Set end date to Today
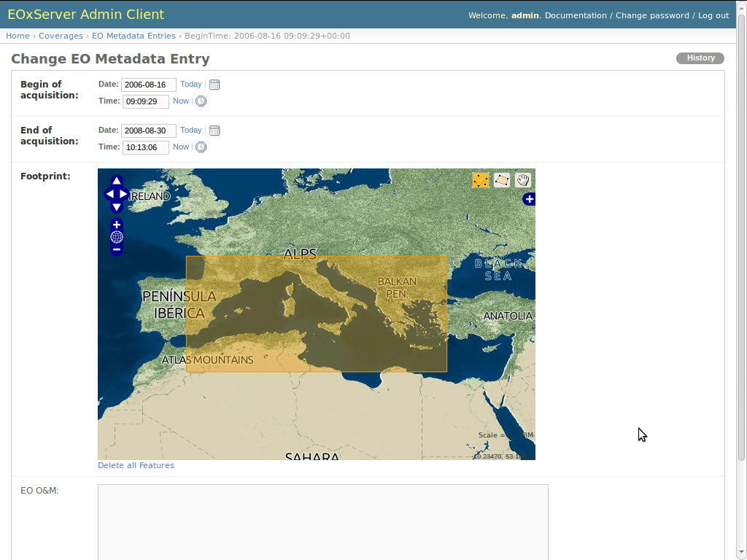The width and height of the screenshot is (747, 560). click(x=190, y=130)
